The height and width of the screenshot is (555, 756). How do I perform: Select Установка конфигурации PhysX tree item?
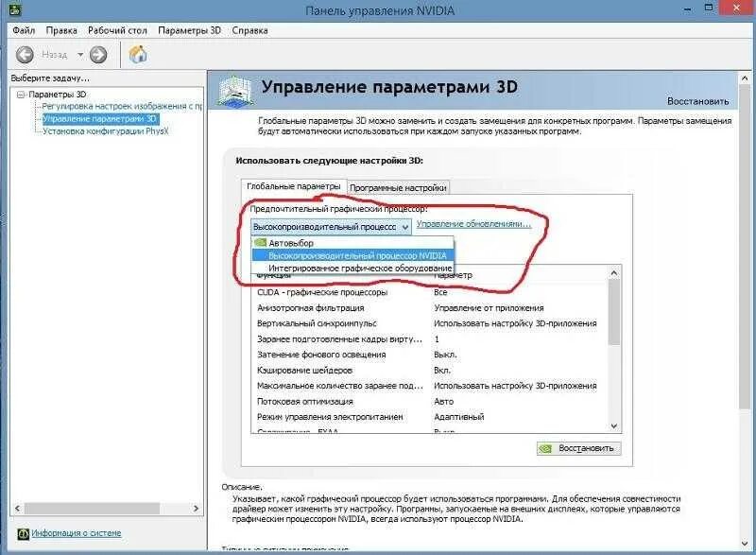(106, 131)
